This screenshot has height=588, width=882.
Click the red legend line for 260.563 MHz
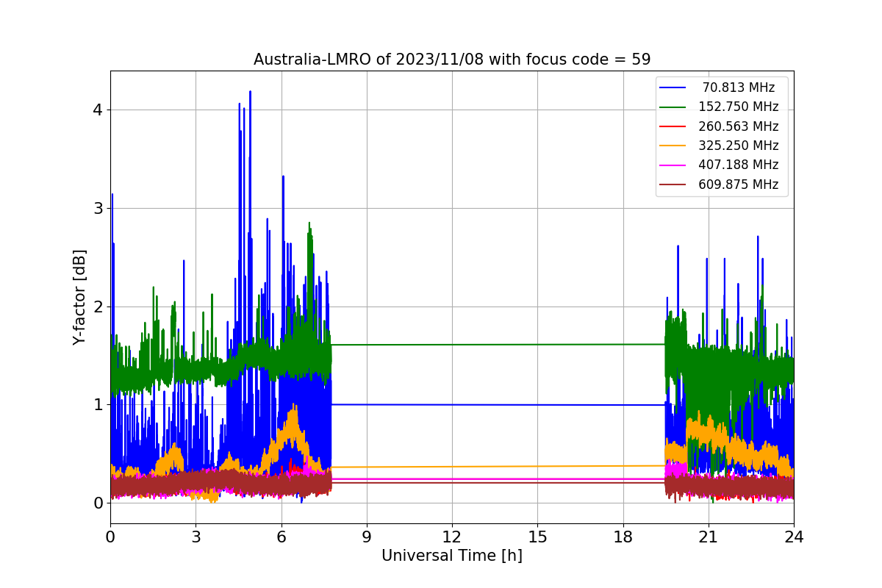pos(674,126)
